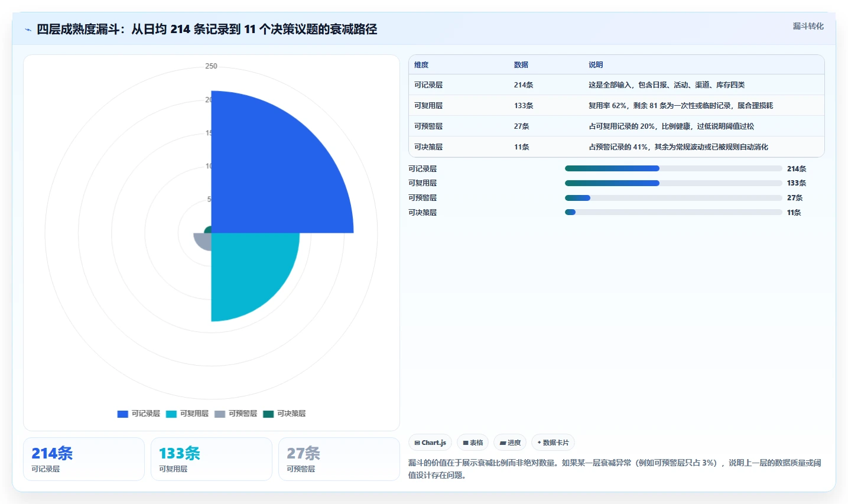848x504 pixels.
Task: Toggle the 可记录层 legend swatch
Action: point(123,414)
